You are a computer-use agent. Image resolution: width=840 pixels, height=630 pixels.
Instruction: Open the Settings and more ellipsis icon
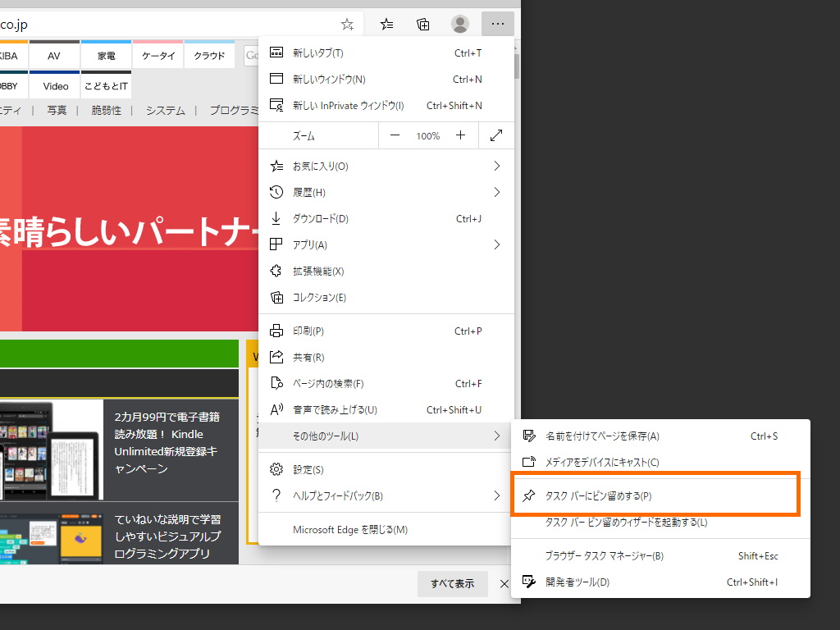click(x=497, y=24)
